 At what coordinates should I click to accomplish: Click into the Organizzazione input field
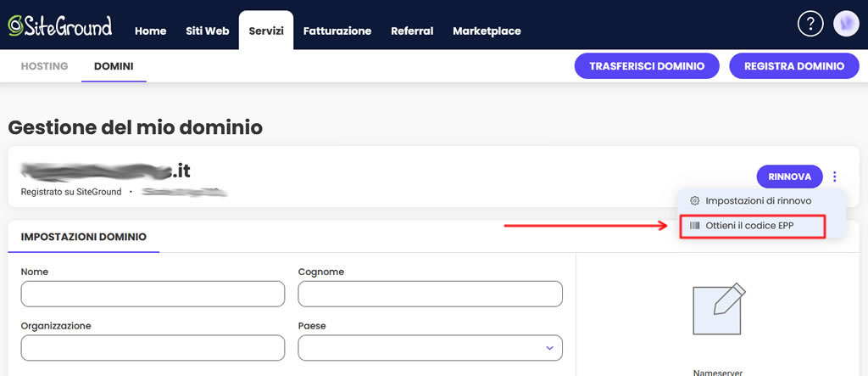[153, 348]
